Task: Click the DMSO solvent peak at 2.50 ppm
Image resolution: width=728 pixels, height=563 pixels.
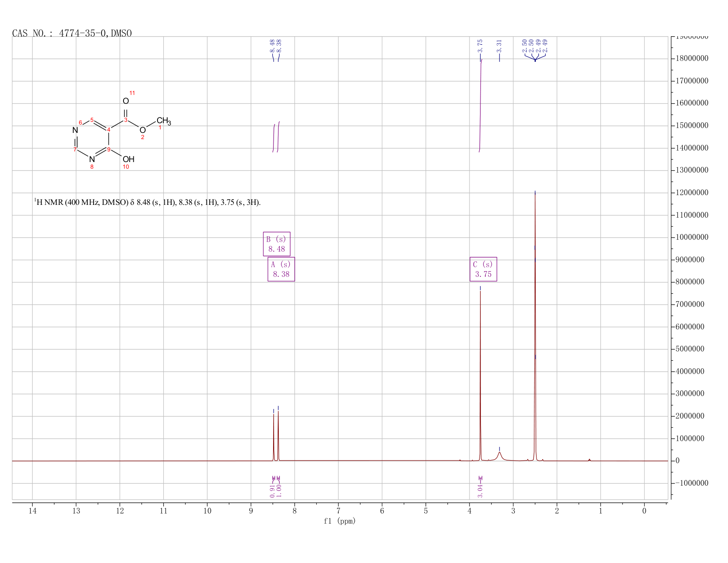Action: 535,327
